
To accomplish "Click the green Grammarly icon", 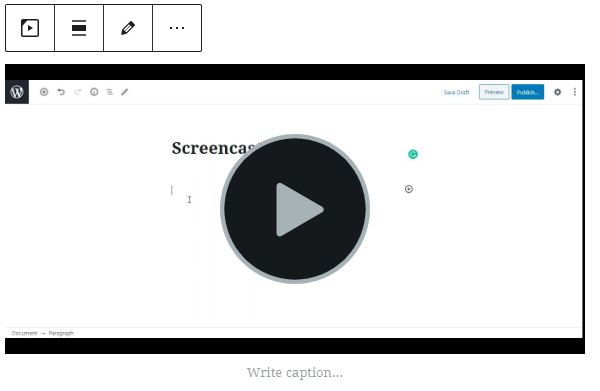I will pyautogui.click(x=413, y=154).
